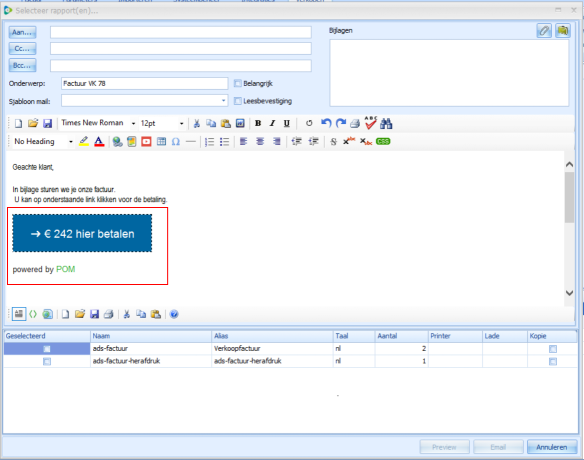Screen dimensions: 584x460
Task: Click the Email button
Action: [498, 447]
